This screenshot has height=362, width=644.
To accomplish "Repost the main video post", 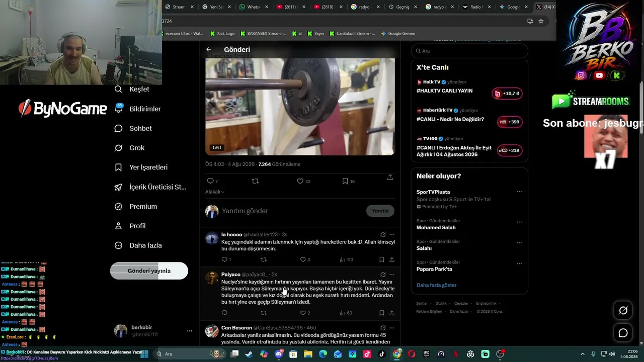I will point(255,181).
